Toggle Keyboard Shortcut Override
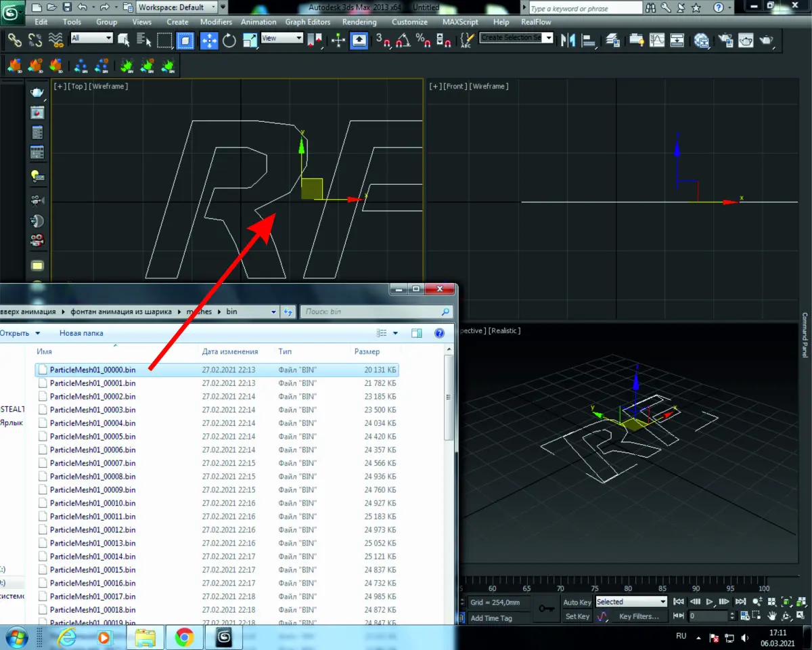Viewport: 812px width, 650px height. click(359, 40)
